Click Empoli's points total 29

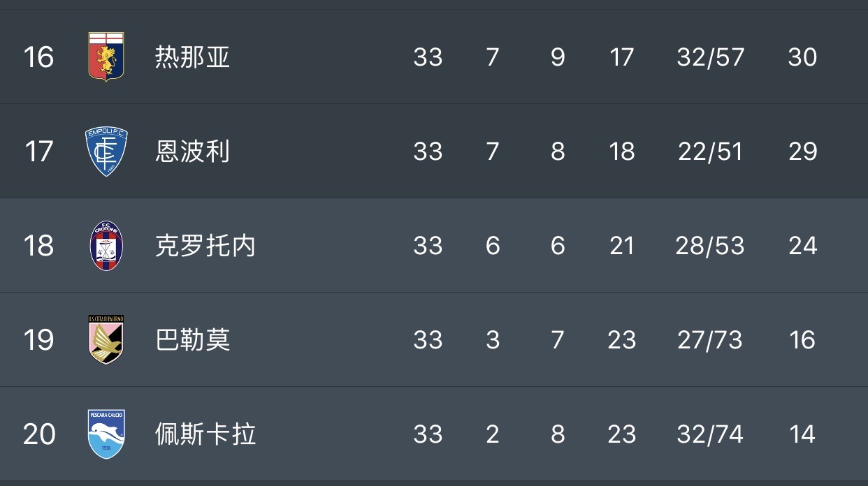[802, 152]
